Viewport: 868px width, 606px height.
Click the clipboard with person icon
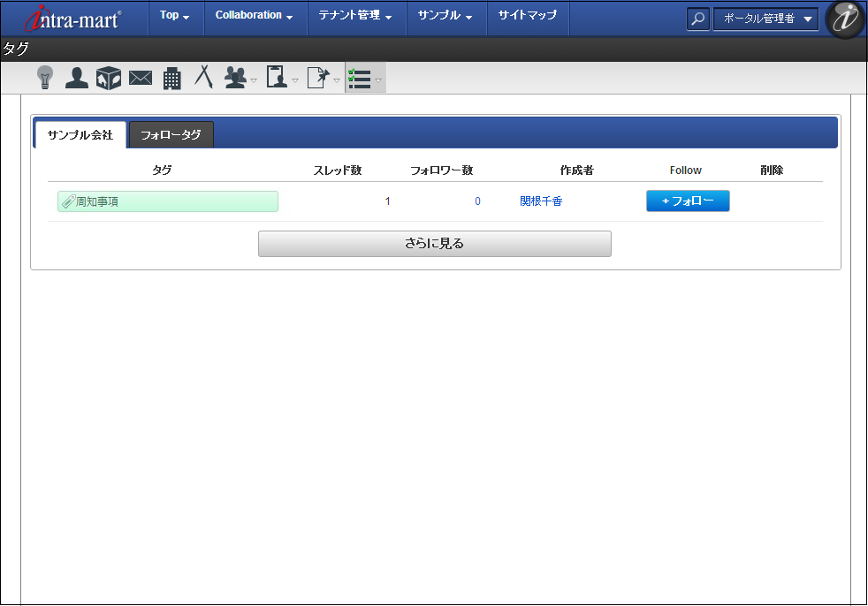(x=278, y=79)
